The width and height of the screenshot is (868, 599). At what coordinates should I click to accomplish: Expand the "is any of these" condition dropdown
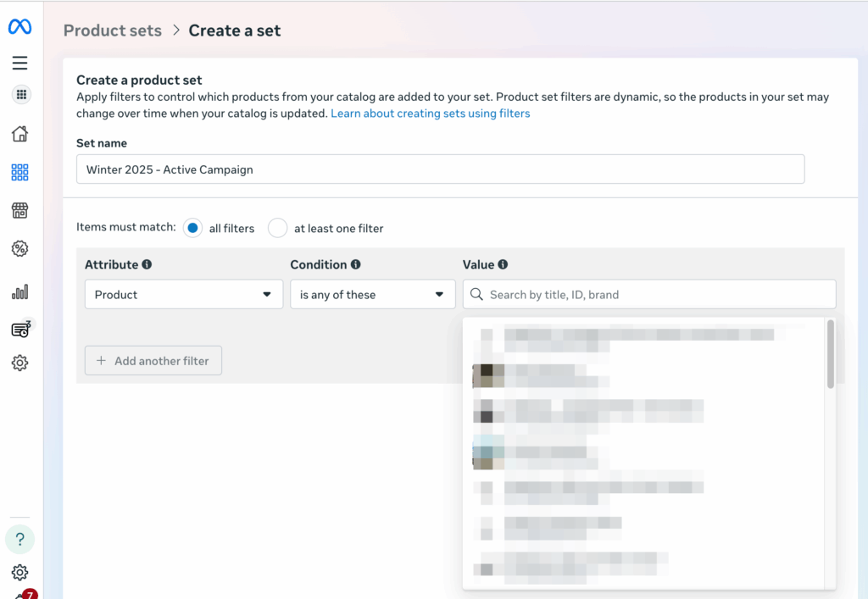pos(371,295)
